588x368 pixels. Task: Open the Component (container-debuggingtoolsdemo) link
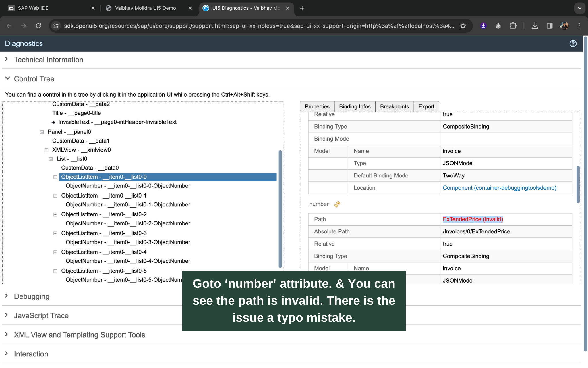point(499,188)
